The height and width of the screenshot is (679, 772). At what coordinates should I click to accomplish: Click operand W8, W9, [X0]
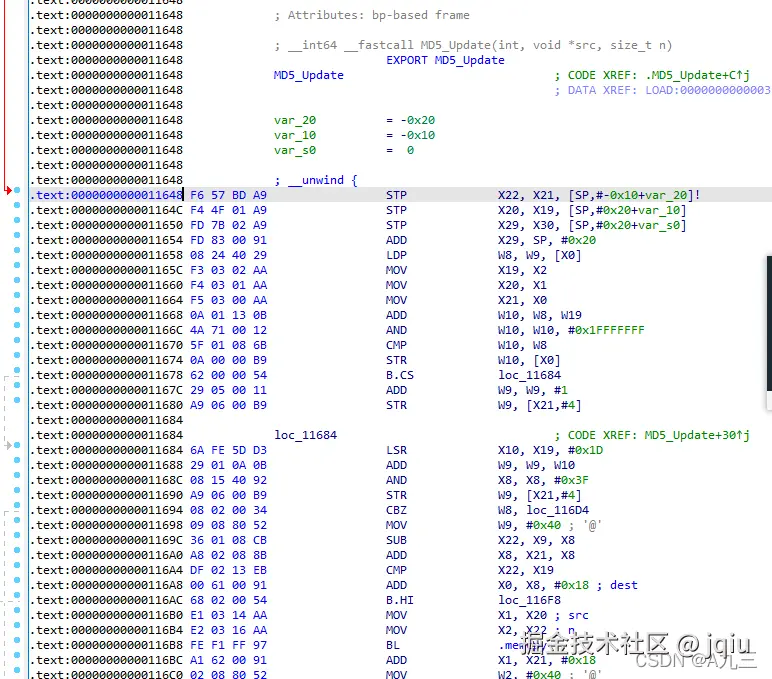click(540, 255)
